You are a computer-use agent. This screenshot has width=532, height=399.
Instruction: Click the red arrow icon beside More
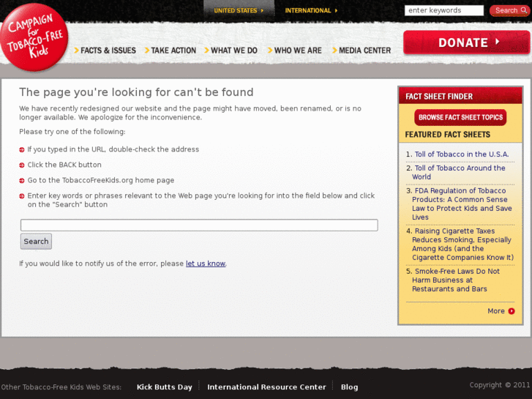pos(512,311)
